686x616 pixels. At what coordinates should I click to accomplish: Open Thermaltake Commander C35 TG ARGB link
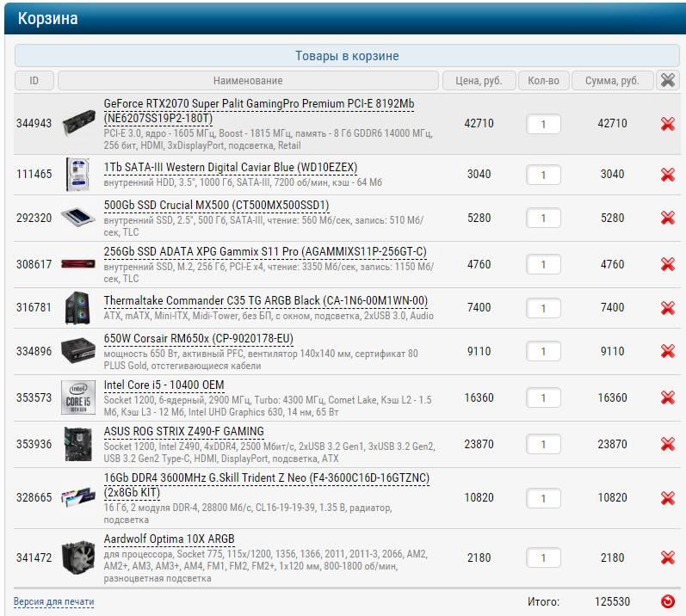[266, 301]
